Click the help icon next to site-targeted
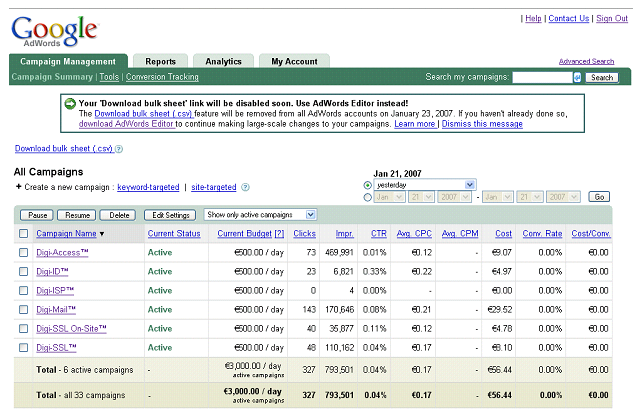Image resolution: width=640 pixels, height=414 pixels. pos(245,187)
